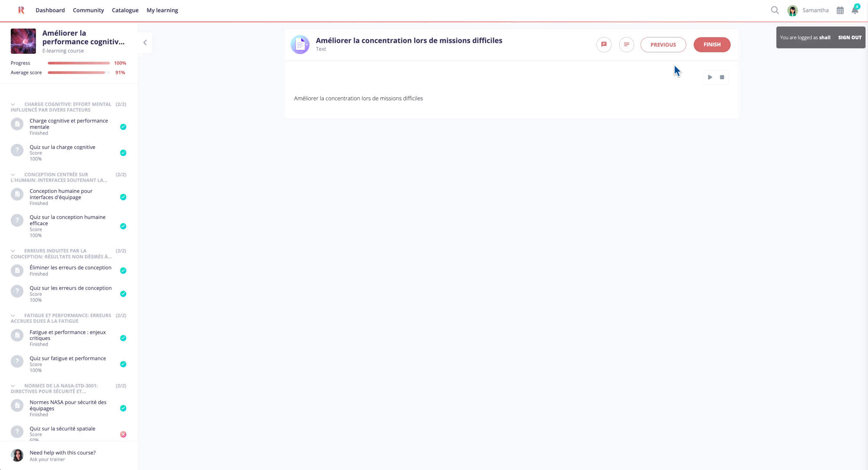Collapse the Fatigue et Performance section

coord(13,315)
